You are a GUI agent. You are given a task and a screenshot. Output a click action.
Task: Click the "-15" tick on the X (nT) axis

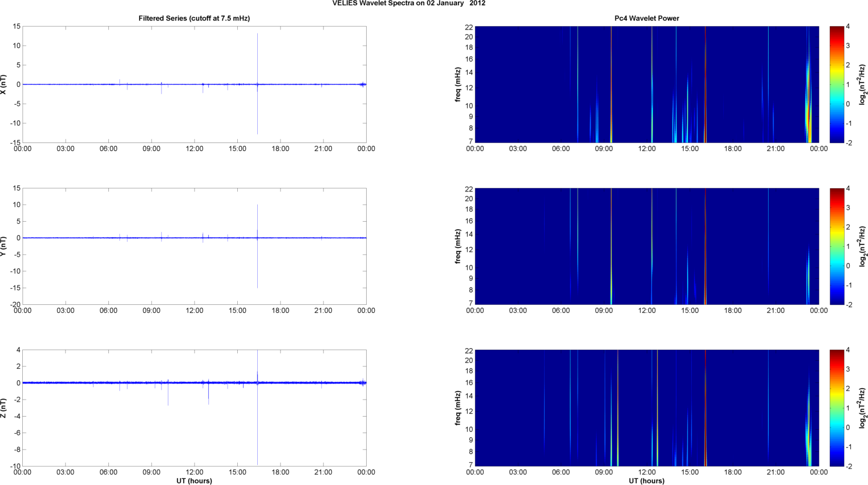click(x=15, y=142)
